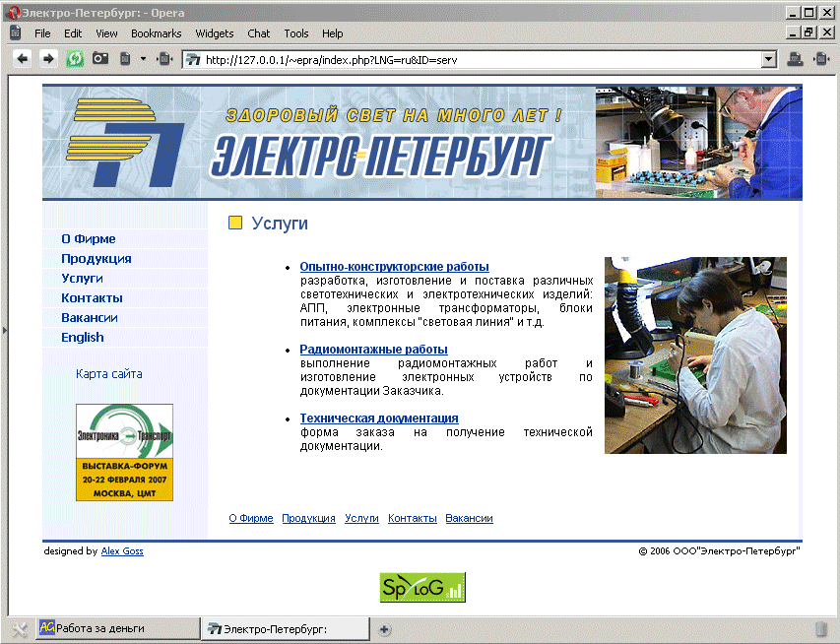Click the yellow square beside Услуги heading
Viewport: 840px width, 644px height.
(235, 223)
